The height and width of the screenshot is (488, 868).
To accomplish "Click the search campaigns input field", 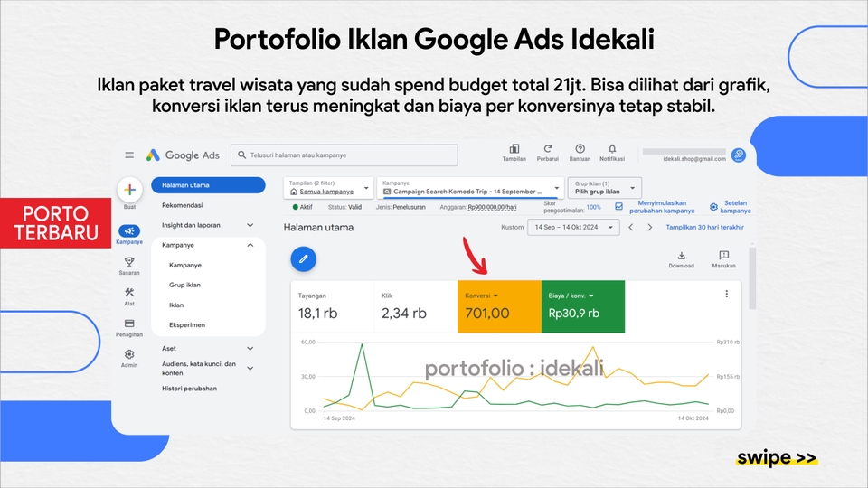I will coord(344,155).
